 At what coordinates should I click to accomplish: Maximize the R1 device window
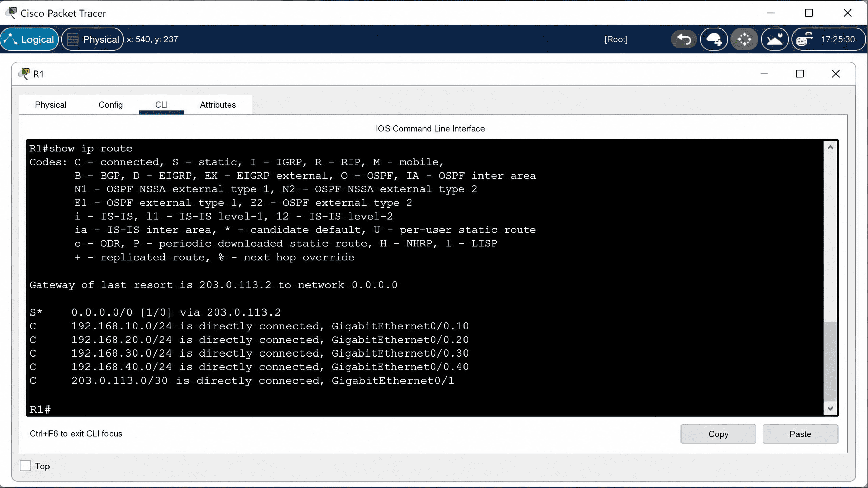(800, 74)
